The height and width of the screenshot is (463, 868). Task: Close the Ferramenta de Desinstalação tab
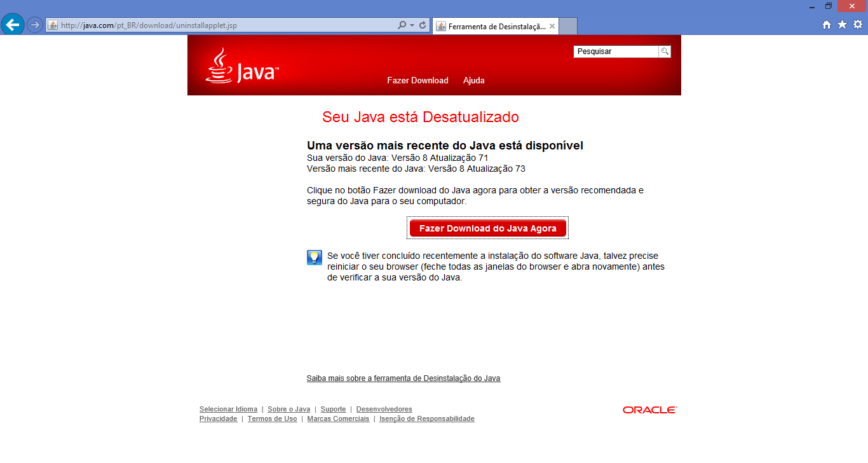pyautogui.click(x=552, y=27)
